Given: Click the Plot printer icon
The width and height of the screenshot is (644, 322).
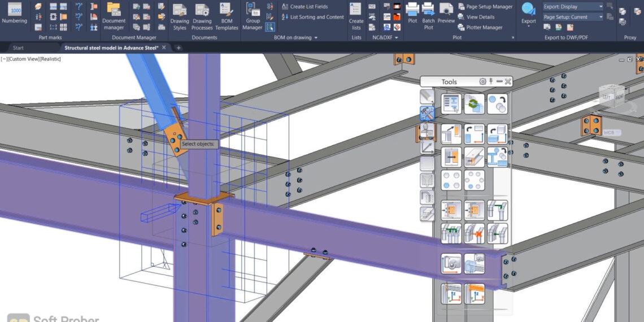Looking at the screenshot, I should coord(412,13).
